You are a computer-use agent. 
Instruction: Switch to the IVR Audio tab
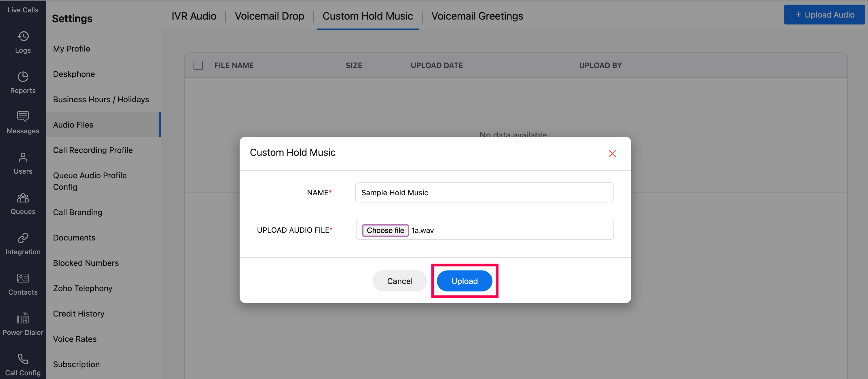tap(194, 16)
